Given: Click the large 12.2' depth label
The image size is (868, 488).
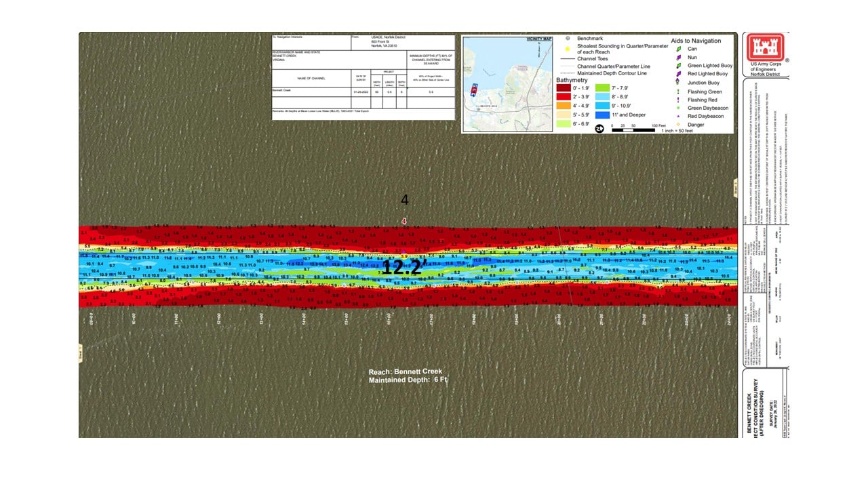Looking at the screenshot, I should [403, 266].
